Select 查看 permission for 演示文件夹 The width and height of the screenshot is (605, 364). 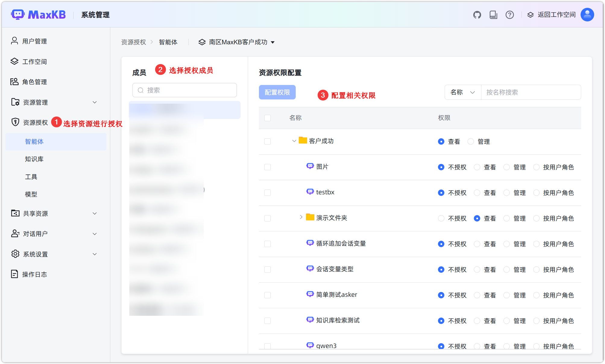[x=477, y=218]
